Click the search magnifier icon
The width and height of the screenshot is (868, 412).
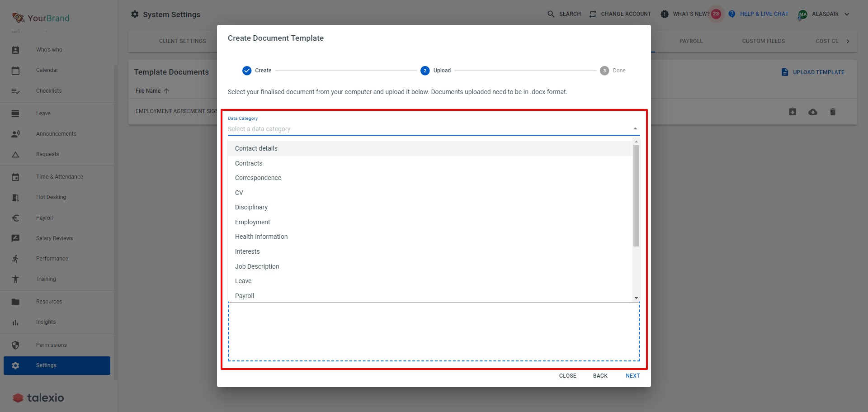click(551, 14)
